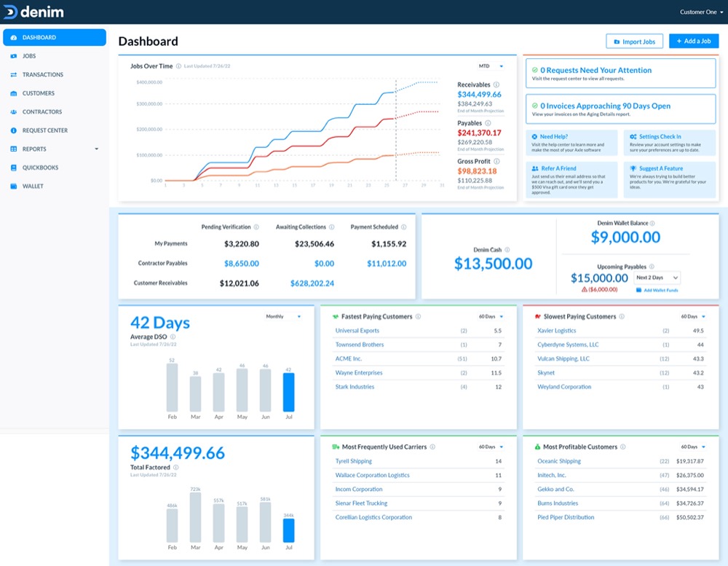Open the MTD period dropdown

pyautogui.click(x=491, y=66)
